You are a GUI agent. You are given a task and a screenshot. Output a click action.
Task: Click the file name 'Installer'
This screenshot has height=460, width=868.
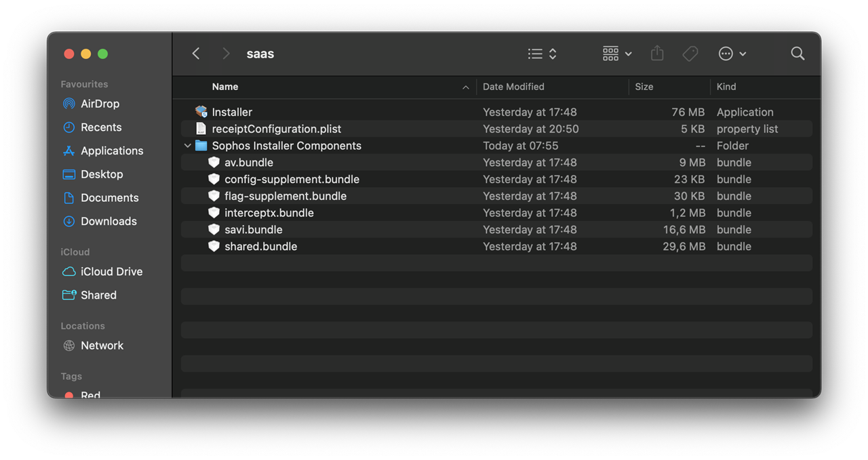click(232, 112)
